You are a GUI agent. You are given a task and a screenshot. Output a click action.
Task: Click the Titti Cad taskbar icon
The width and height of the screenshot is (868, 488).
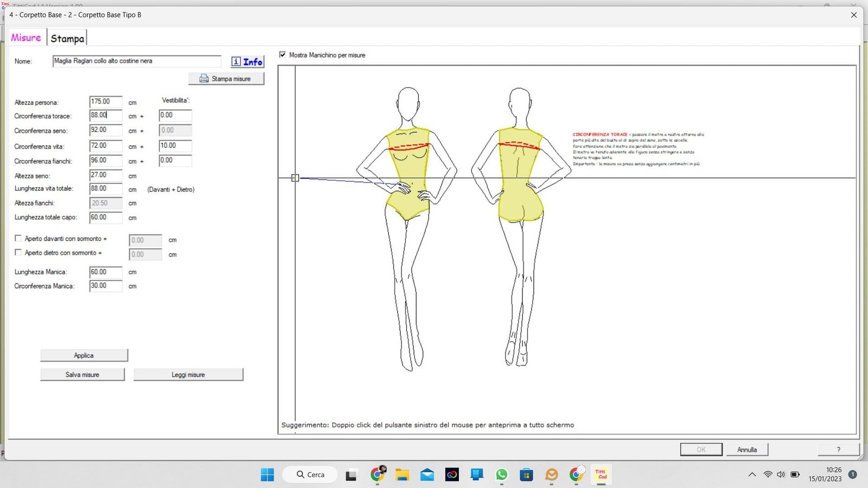601,474
